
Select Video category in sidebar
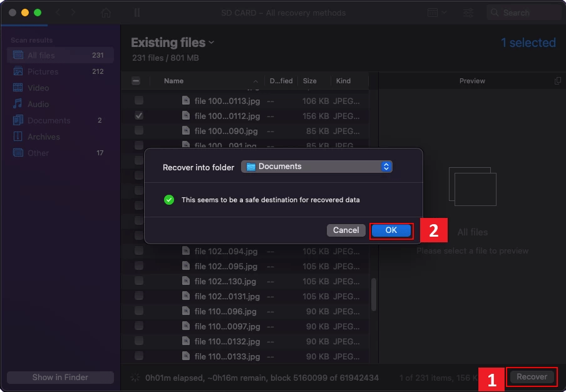pyautogui.click(x=60, y=88)
